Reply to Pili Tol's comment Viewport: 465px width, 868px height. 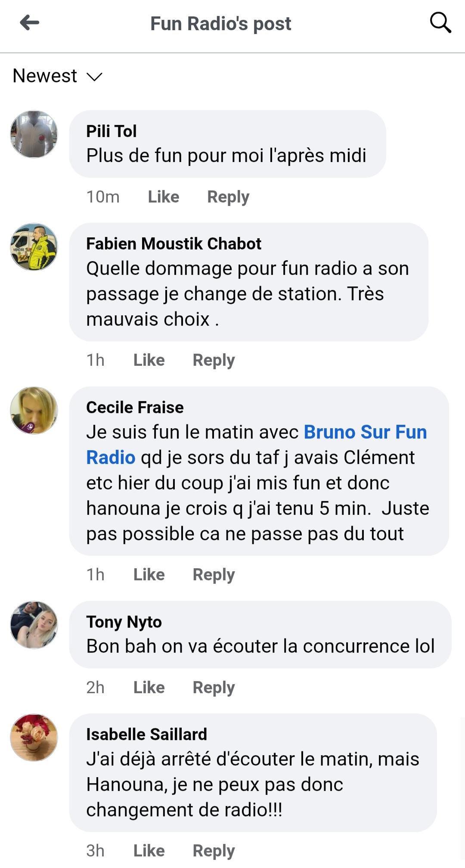coord(228,197)
